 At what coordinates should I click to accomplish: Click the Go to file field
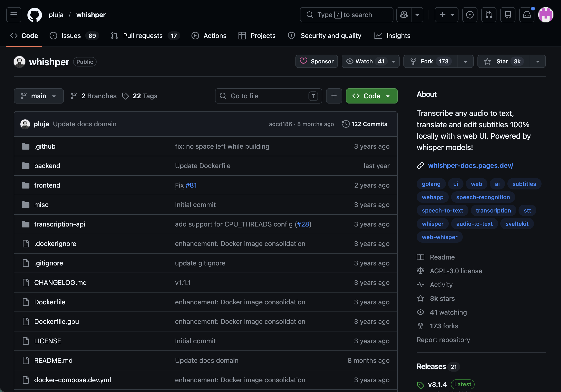[x=268, y=96]
